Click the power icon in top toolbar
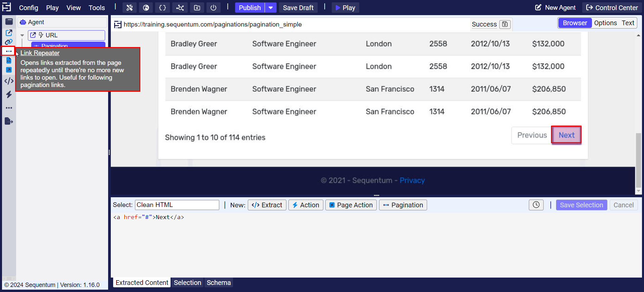The width and height of the screenshot is (644, 292). 213,8
